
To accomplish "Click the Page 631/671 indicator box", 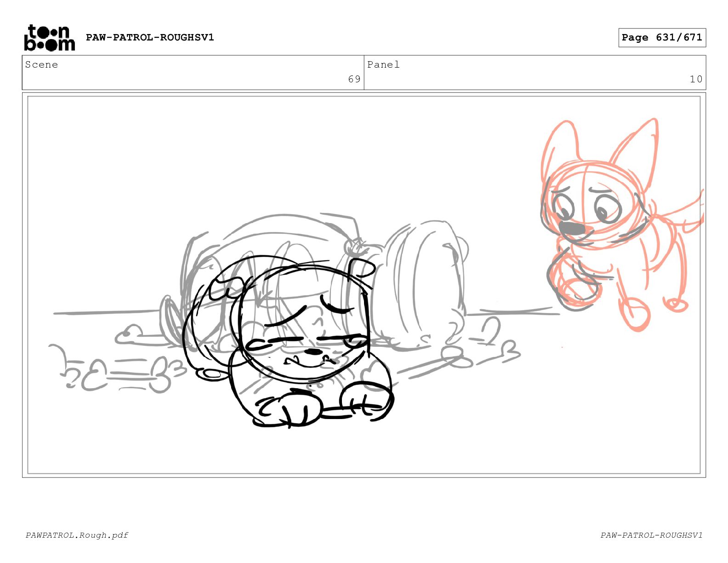I will click(662, 38).
